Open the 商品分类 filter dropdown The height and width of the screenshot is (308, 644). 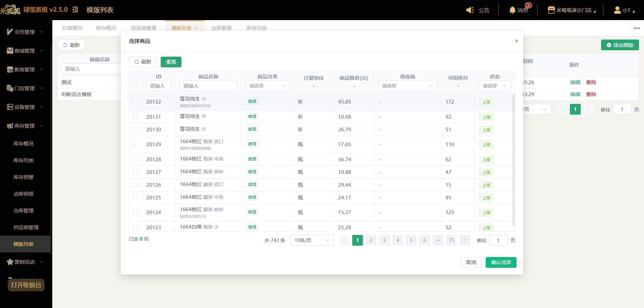coord(267,86)
